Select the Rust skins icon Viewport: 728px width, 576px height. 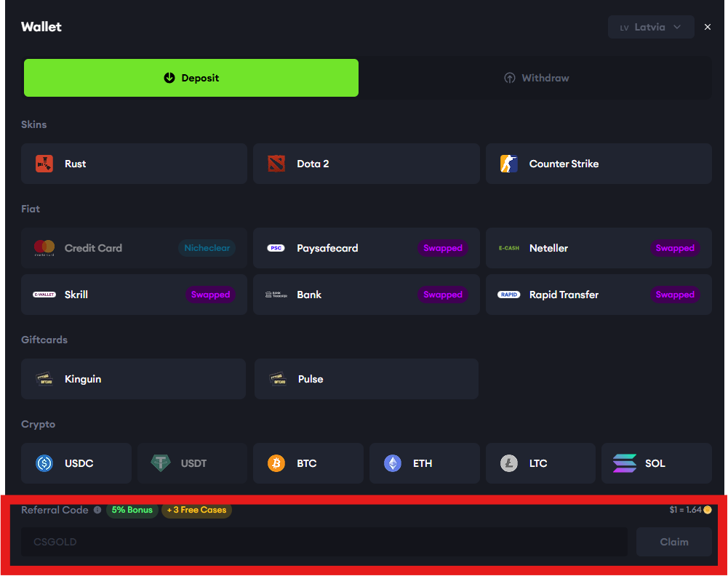pos(44,164)
